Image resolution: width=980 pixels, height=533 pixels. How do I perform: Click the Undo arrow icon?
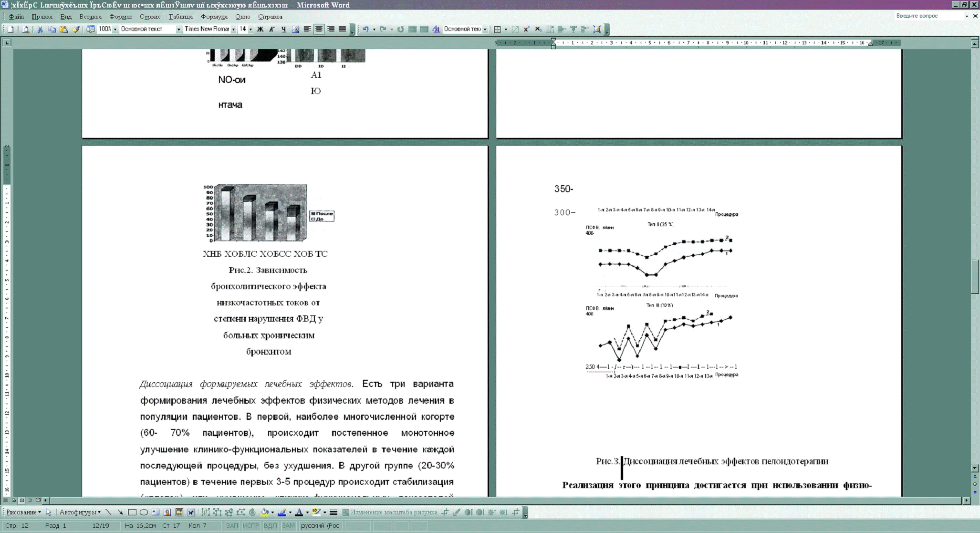(x=365, y=29)
